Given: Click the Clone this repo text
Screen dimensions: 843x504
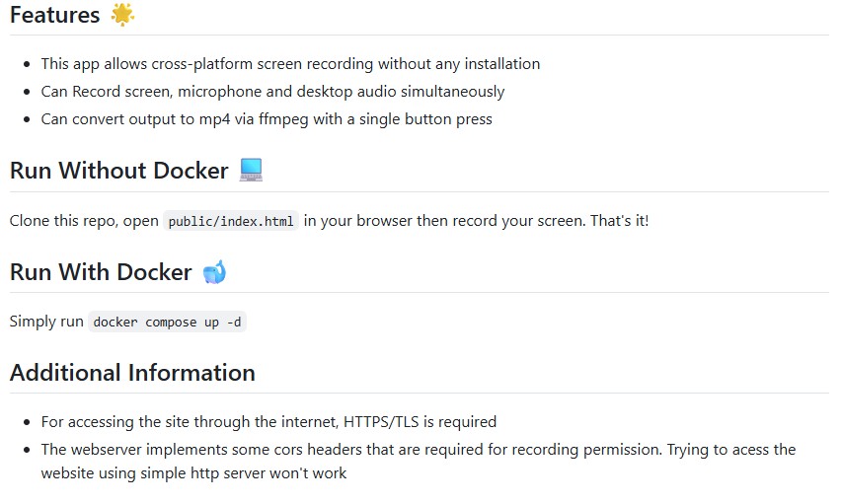Looking at the screenshot, I should click(x=64, y=220).
